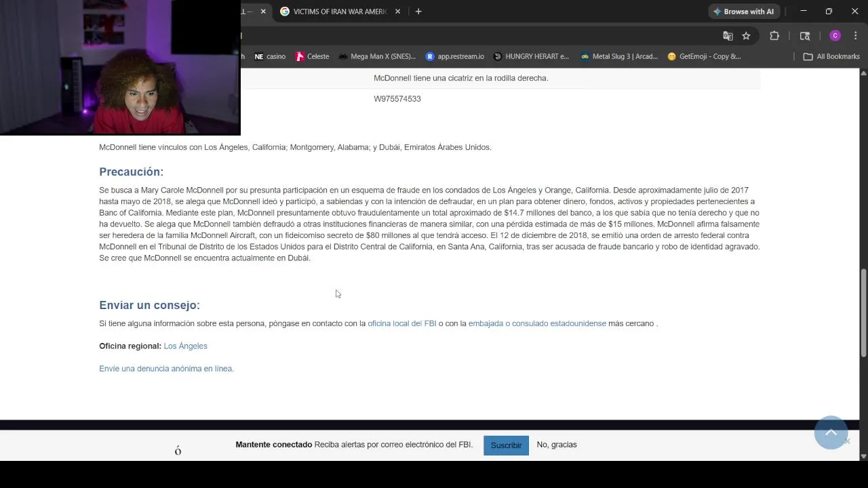
Task: Open a new tab with the plus button
Action: (418, 12)
